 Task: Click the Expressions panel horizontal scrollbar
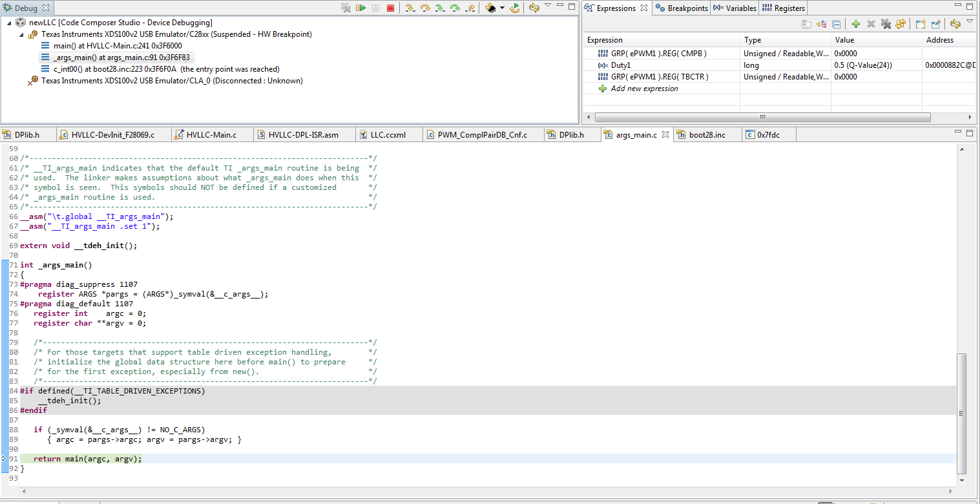(x=762, y=118)
